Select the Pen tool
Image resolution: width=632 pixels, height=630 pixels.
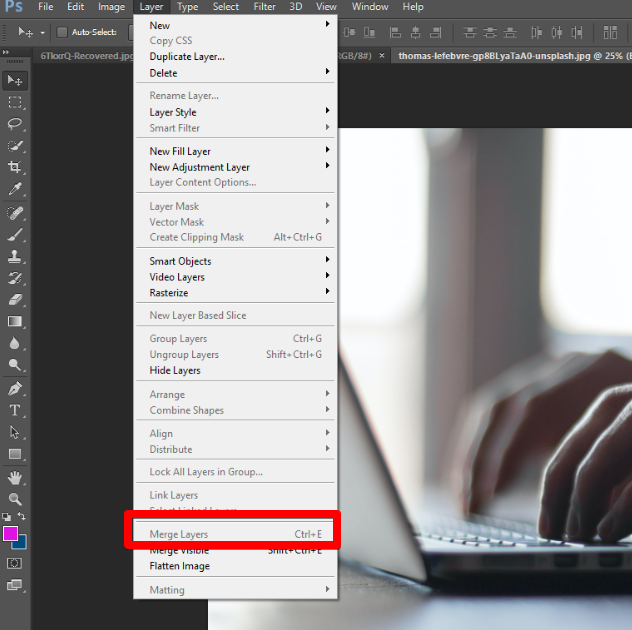tap(15, 388)
